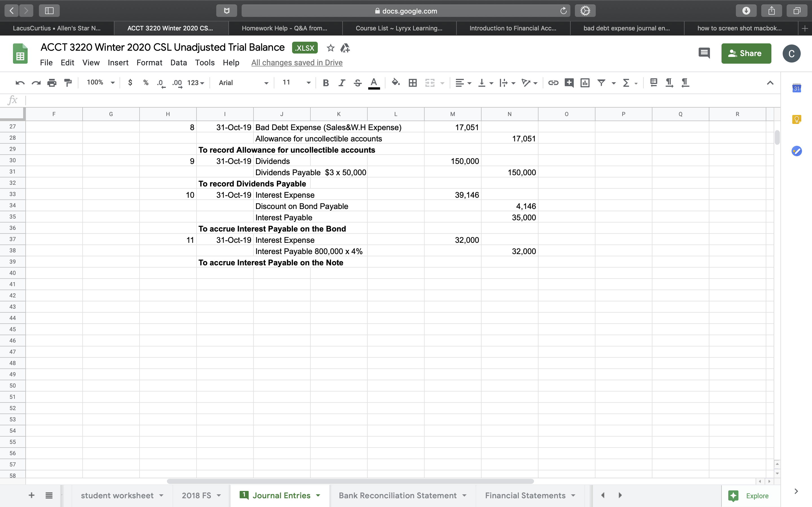Open the Format menu
812x507 pixels.
coord(149,63)
